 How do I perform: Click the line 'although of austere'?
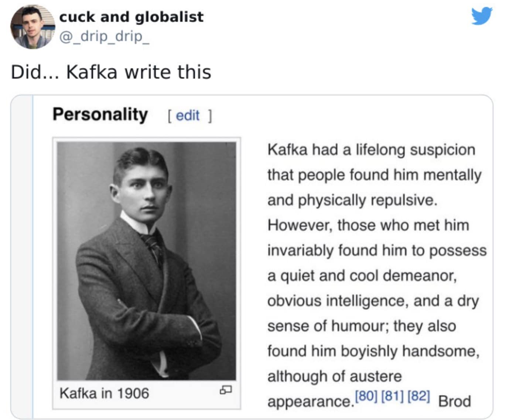tap(335, 376)
